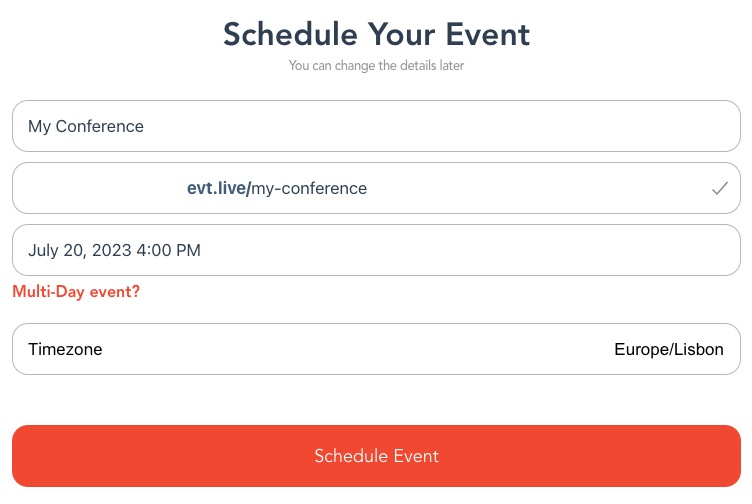This screenshot has width=752, height=504.
Task: Click the evt.live/ URL prefix
Action: coord(218,188)
